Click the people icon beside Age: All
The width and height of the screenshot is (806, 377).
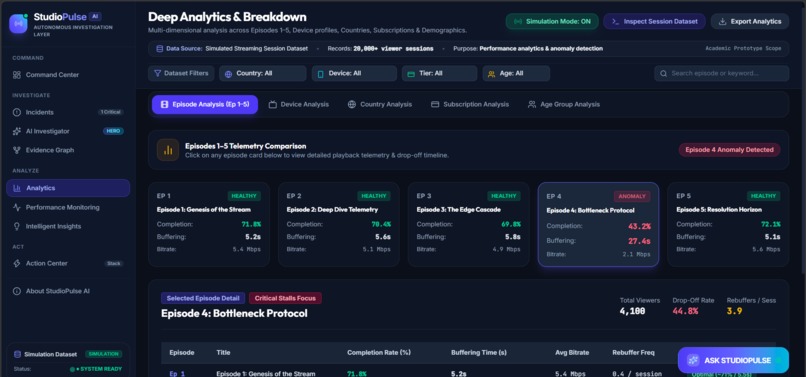491,74
